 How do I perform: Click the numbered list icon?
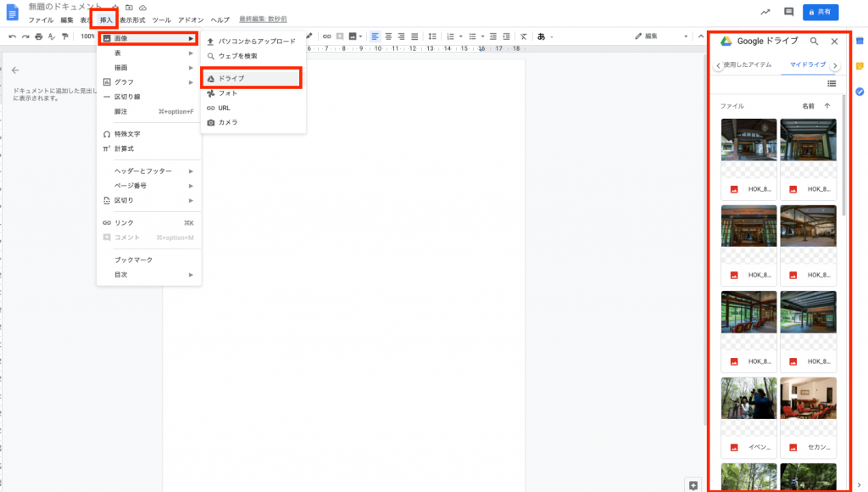coord(451,36)
